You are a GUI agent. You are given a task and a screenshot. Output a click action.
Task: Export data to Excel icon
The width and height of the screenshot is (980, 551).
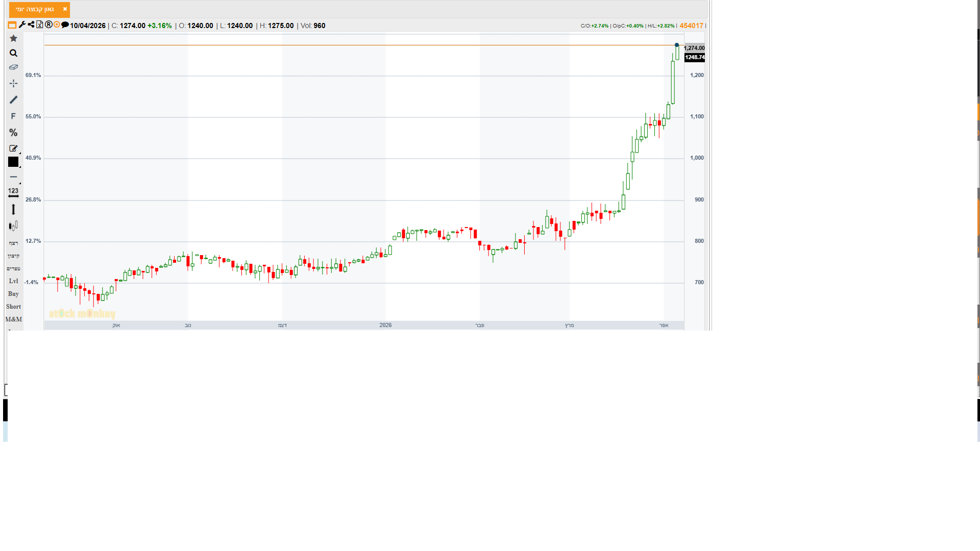40,24
